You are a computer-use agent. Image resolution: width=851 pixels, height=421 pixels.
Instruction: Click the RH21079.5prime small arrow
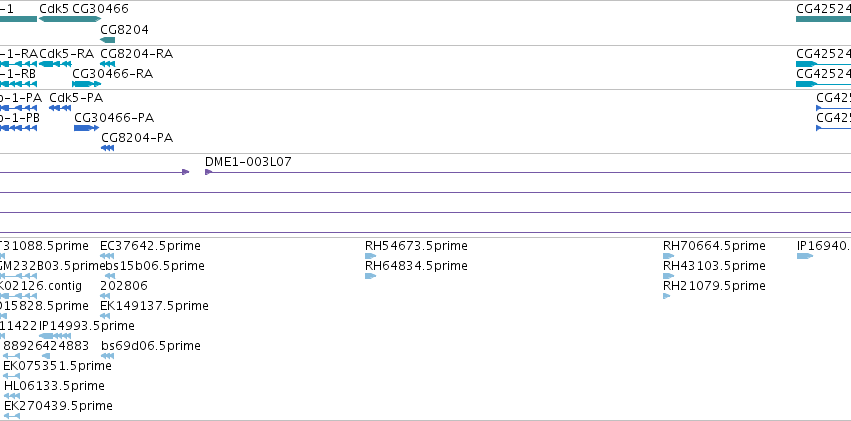(x=667, y=296)
